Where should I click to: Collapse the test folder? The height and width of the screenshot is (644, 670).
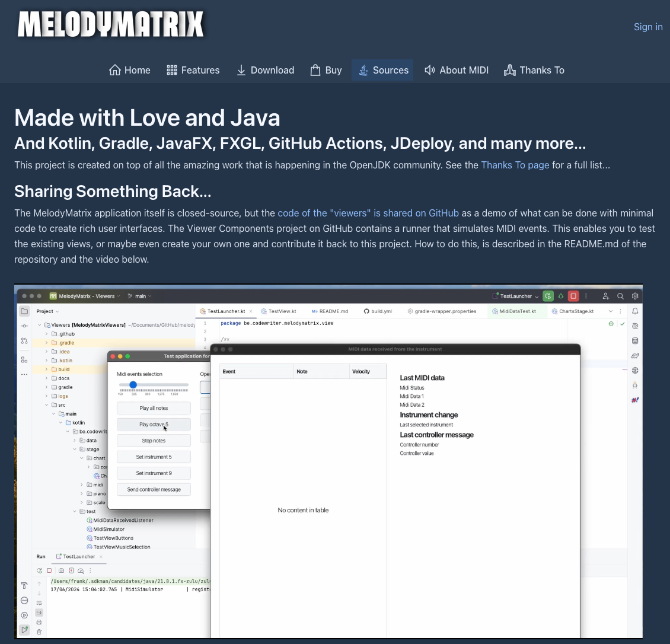pos(75,511)
